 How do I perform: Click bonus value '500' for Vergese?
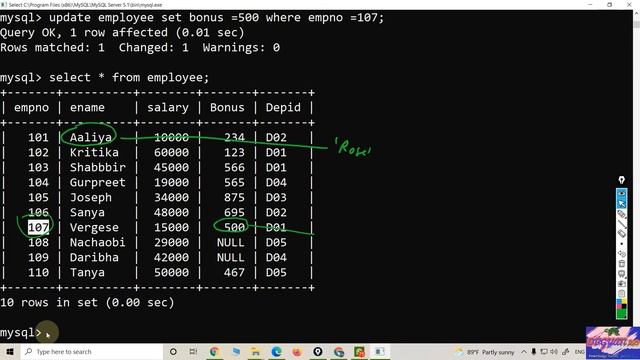point(234,228)
